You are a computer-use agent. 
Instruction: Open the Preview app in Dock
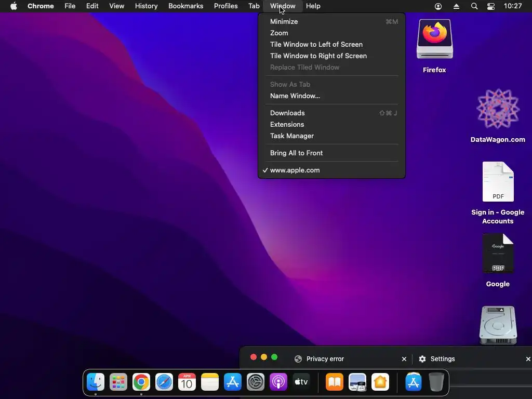click(357, 382)
